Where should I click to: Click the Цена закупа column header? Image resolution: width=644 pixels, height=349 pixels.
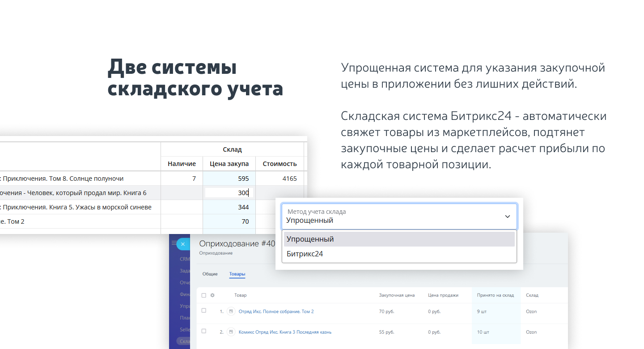pos(229,164)
